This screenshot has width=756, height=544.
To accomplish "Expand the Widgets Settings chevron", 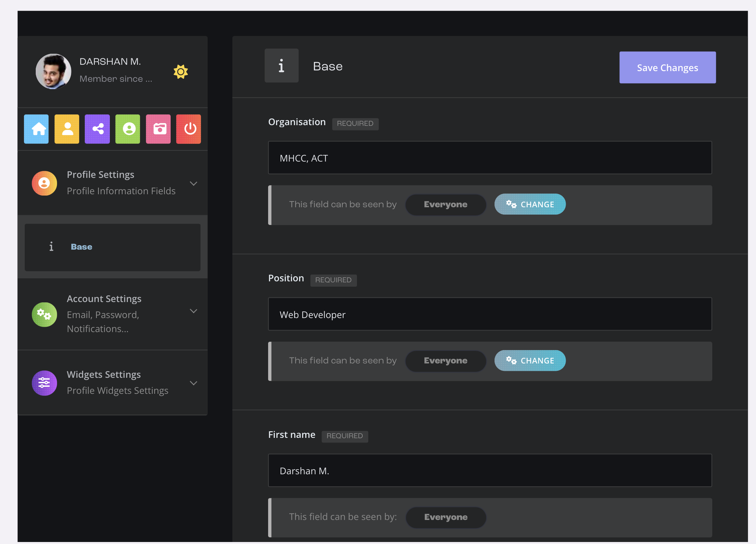I will tap(193, 383).
